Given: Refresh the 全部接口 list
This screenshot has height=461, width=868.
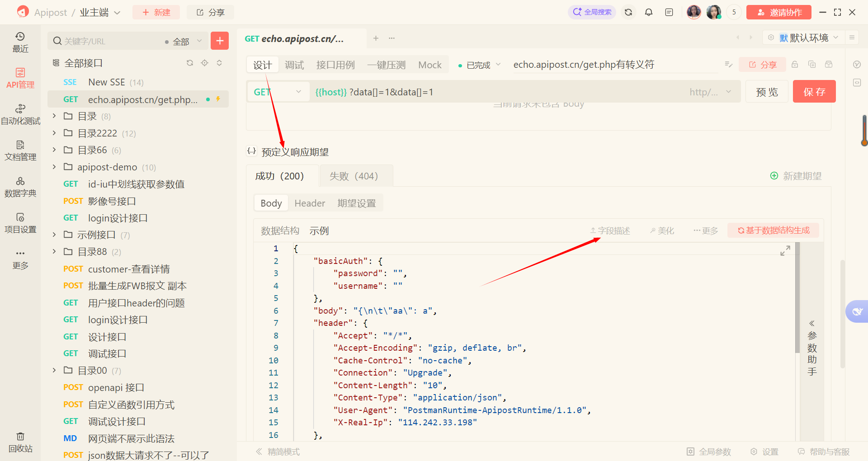Looking at the screenshot, I should (190, 63).
